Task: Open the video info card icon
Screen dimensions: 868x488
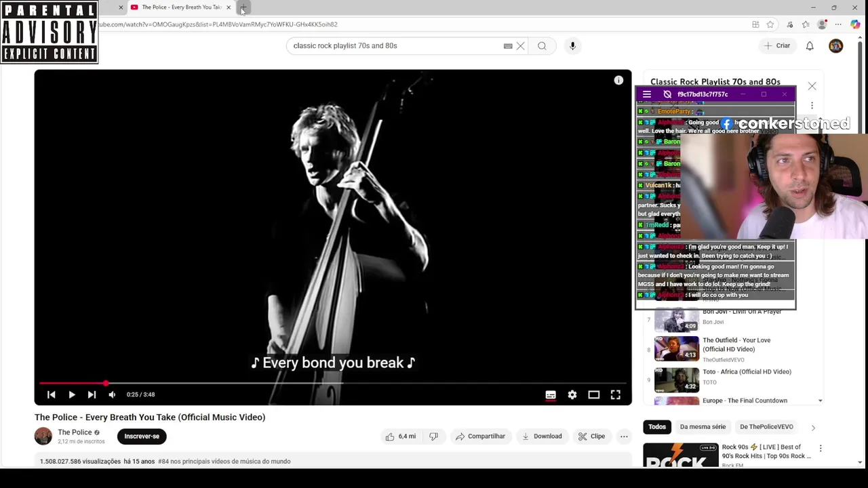Action: (x=618, y=81)
